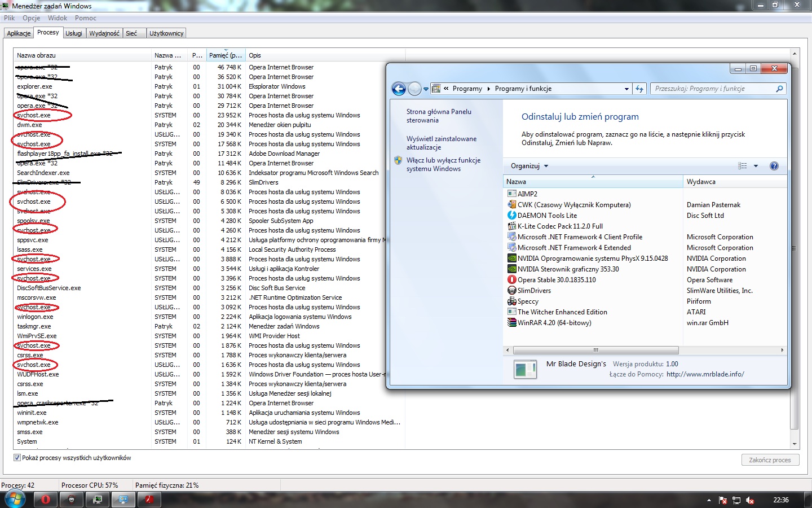This screenshot has height=508, width=812.
Task: Open the Pomoc menu
Action: pos(86,18)
